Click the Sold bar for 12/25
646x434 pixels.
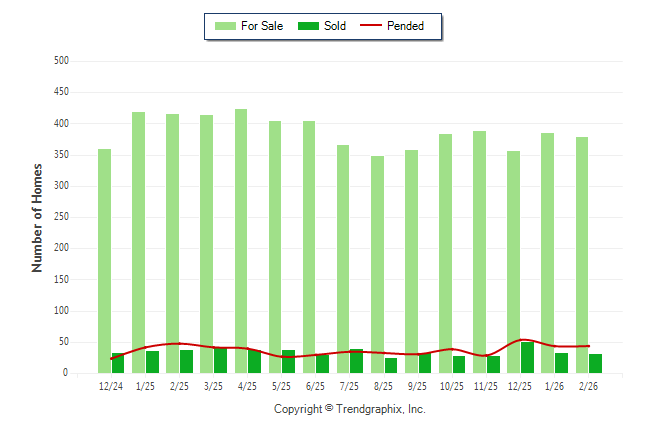pos(527,358)
